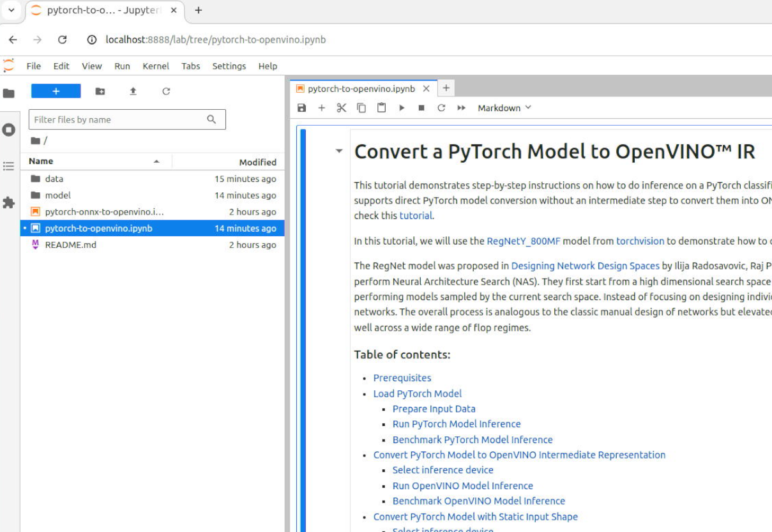This screenshot has height=532, width=772.
Task: Go to Convert PyTorch Model to OpenVINO Intermediate Representation
Action: [x=519, y=455]
